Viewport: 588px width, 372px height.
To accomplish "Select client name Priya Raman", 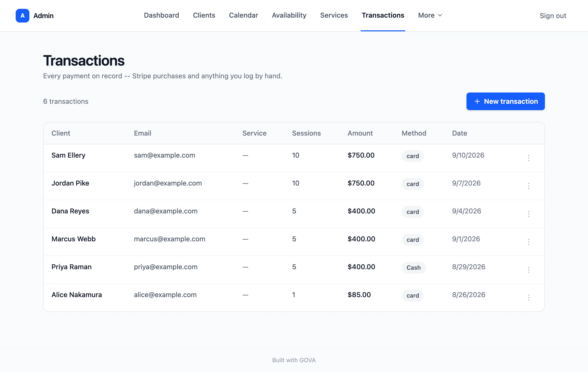I will 72,267.
